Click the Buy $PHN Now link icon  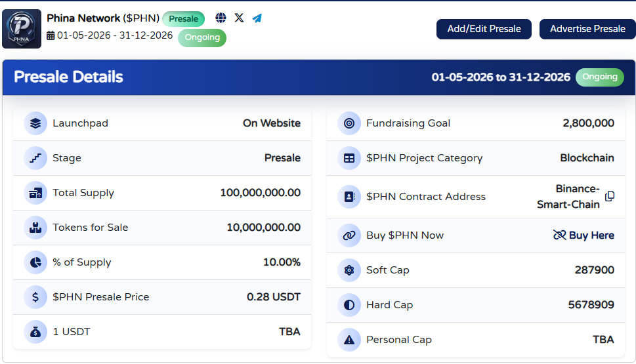tap(349, 235)
